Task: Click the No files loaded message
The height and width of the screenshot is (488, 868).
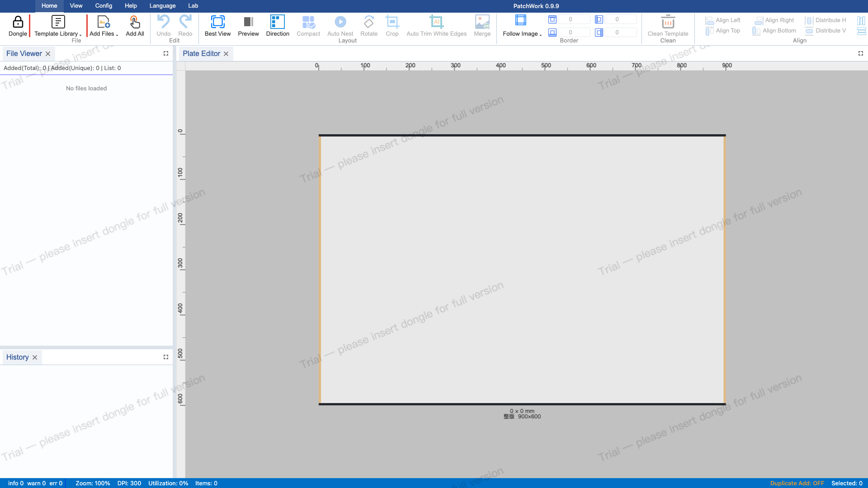Action: coord(86,88)
